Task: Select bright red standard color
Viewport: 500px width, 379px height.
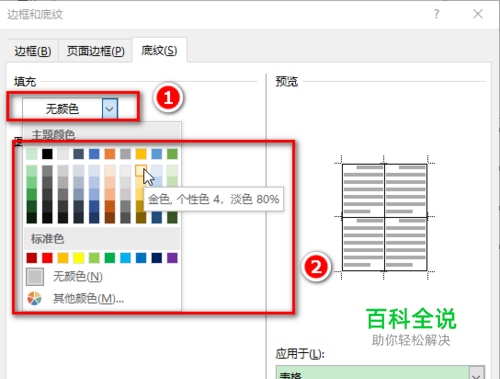Action: 47,258
